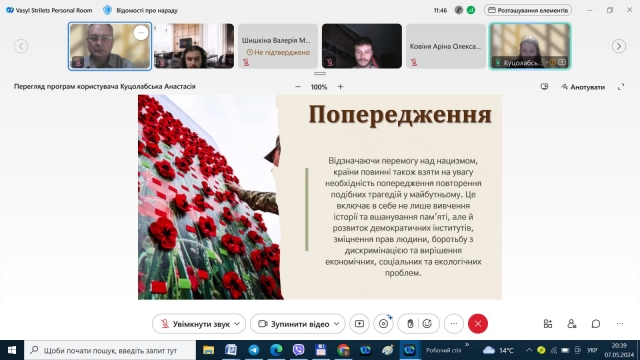Click the pop-out shared content icon
The width and height of the screenshot is (640, 360).
tap(544, 87)
